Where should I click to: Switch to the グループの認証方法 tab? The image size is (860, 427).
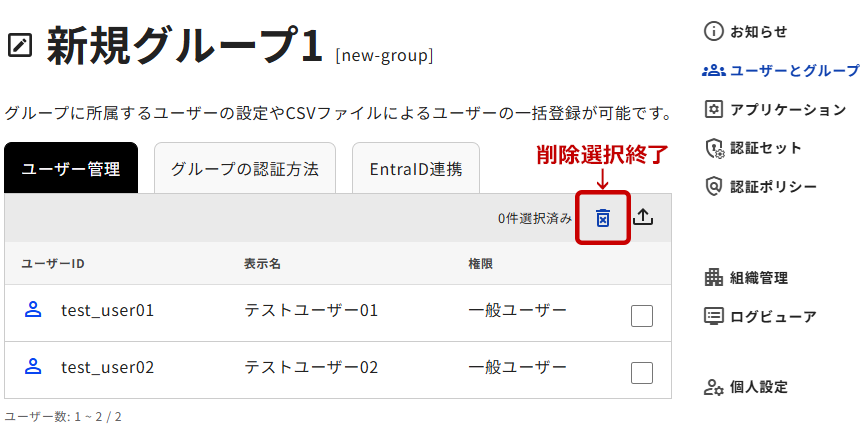[244, 168]
